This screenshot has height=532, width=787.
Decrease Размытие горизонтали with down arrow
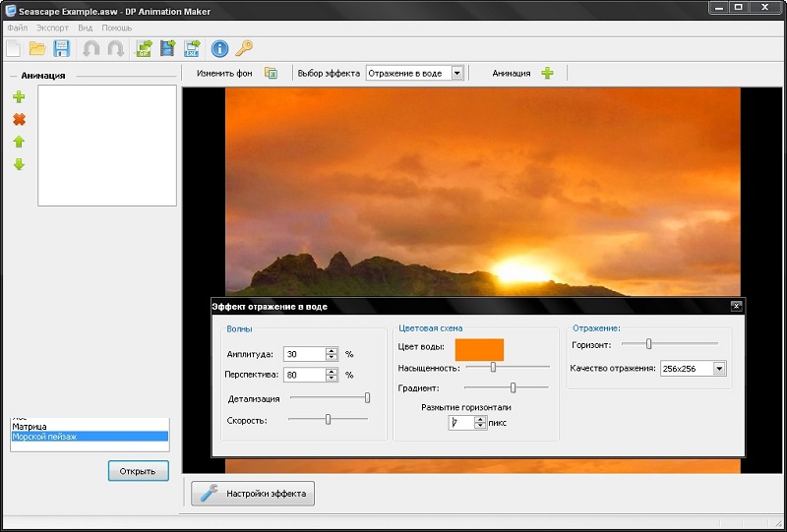480,426
